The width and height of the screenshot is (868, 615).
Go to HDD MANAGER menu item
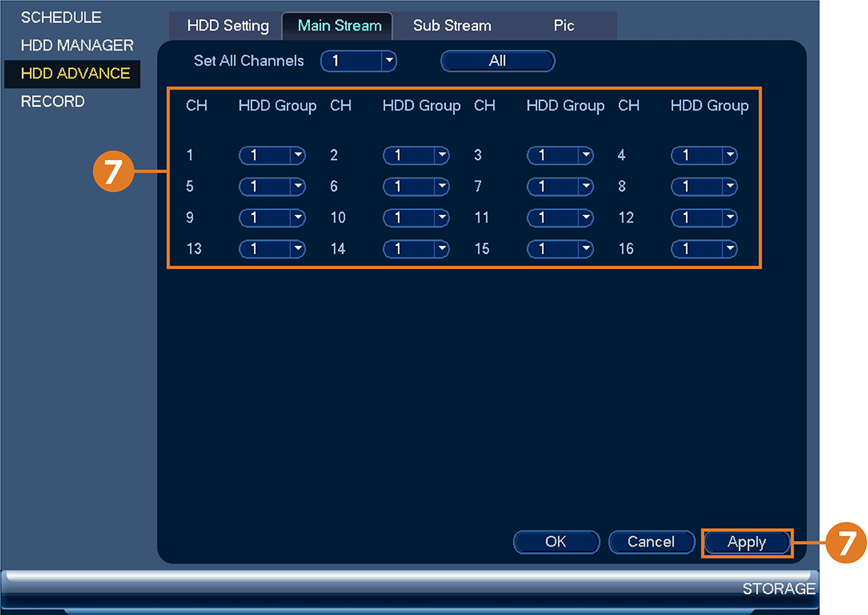[x=77, y=46]
